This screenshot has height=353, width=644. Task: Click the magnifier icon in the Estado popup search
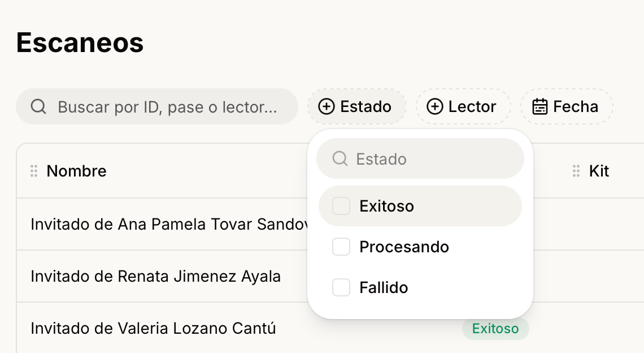340,158
